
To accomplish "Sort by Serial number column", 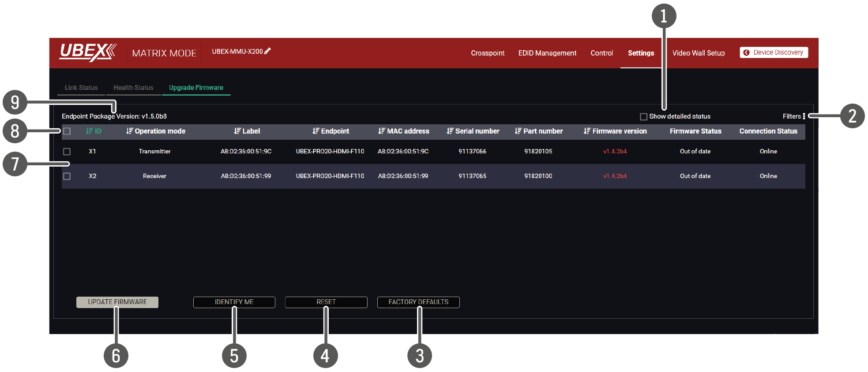I will point(473,131).
